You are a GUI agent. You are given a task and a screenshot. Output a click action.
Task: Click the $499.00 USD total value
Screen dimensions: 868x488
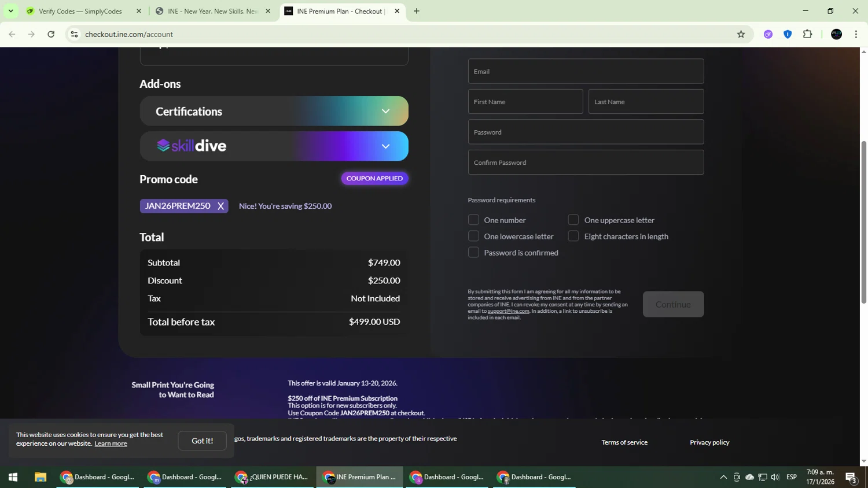(374, 321)
